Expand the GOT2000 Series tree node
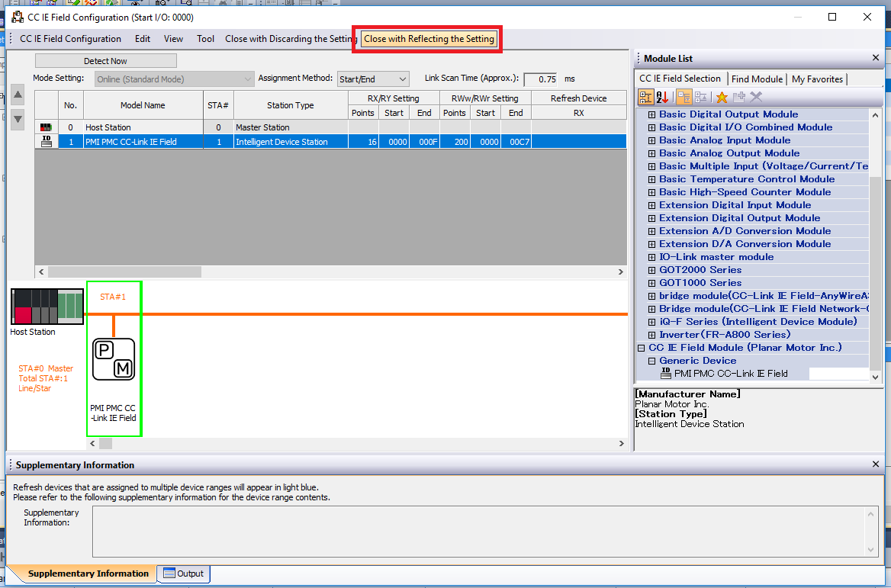Viewport: 891px width, 588px height. coord(652,270)
